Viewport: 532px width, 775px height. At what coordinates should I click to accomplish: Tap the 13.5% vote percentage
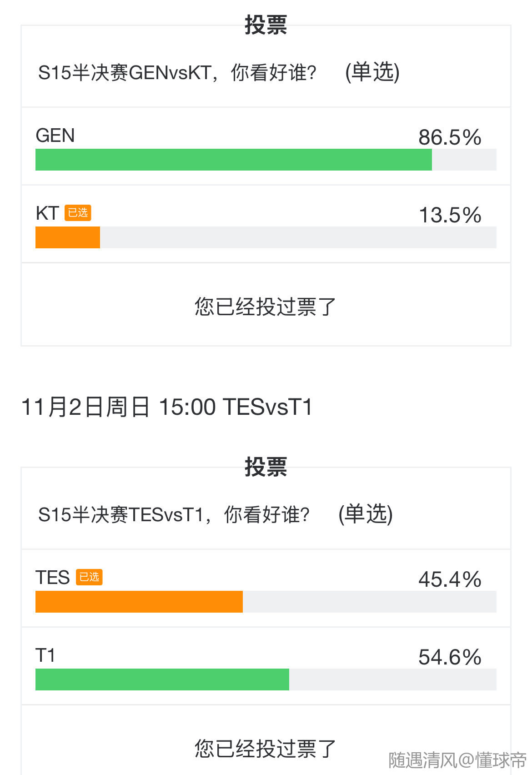[x=450, y=215]
